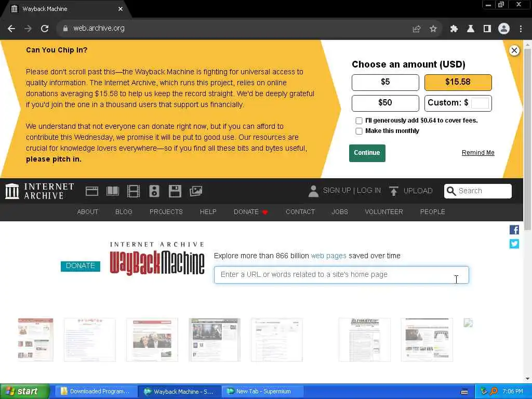The height and width of the screenshot is (399, 532).
Task: Open the Video film strip icon
Action: [134, 191]
